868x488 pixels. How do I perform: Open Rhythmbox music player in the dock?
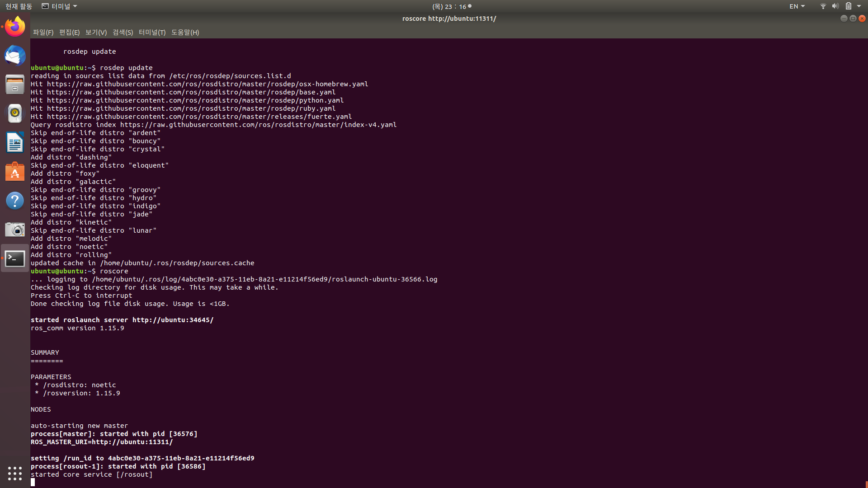pyautogui.click(x=15, y=113)
